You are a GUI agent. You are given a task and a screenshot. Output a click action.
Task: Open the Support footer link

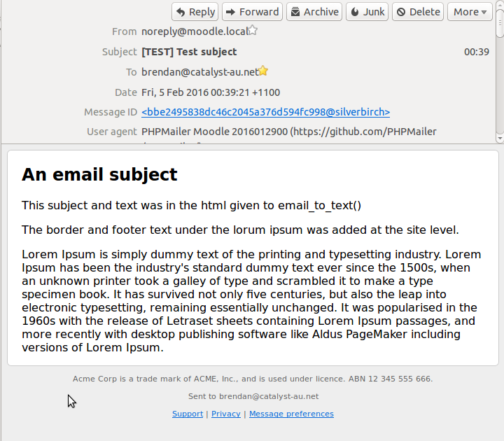[188, 414]
